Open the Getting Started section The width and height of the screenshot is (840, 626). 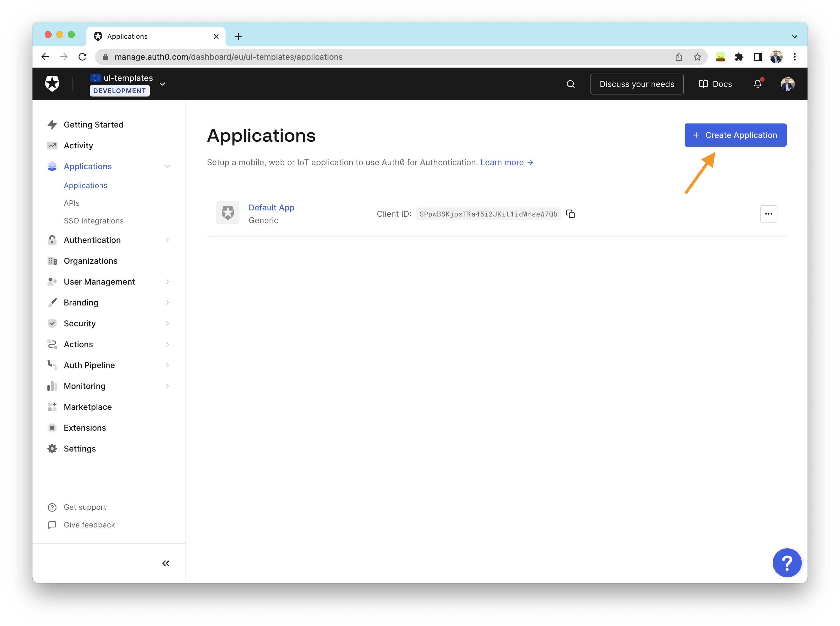pos(93,124)
